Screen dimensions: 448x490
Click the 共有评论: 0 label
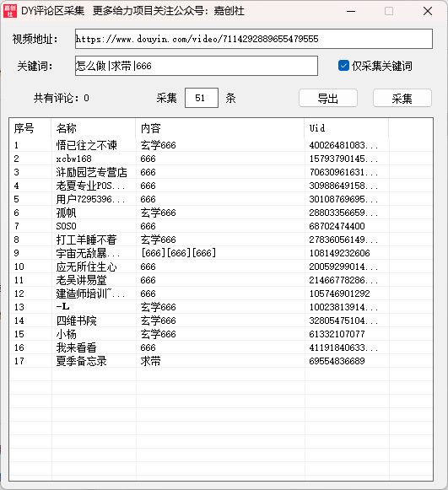[x=62, y=98]
